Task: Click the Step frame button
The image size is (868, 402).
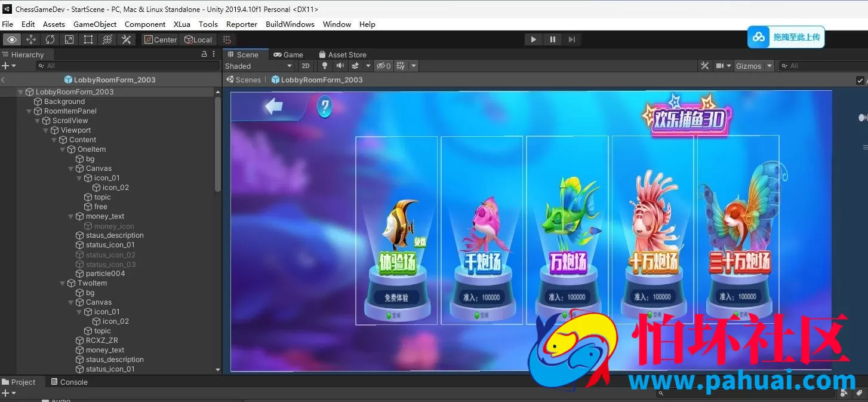Action: (x=571, y=39)
